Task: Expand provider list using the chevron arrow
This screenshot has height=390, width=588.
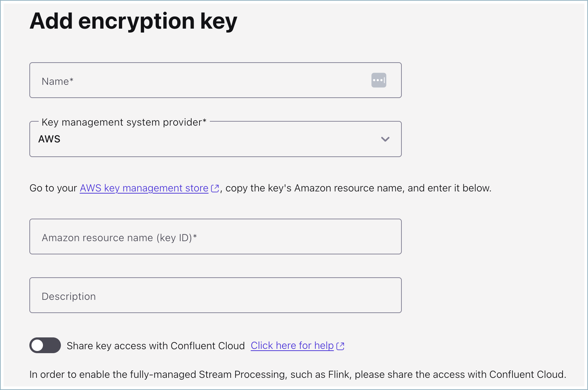Action: (385, 139)
